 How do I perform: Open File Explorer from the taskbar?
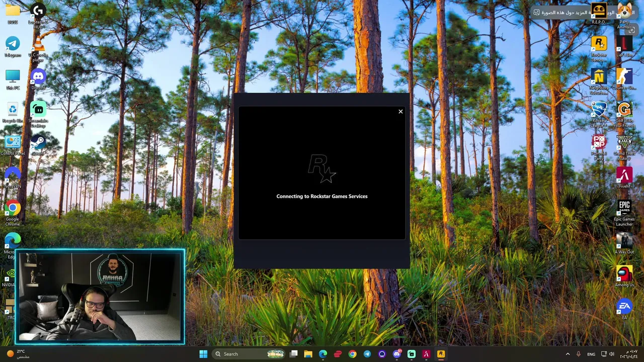coord(308,354)
